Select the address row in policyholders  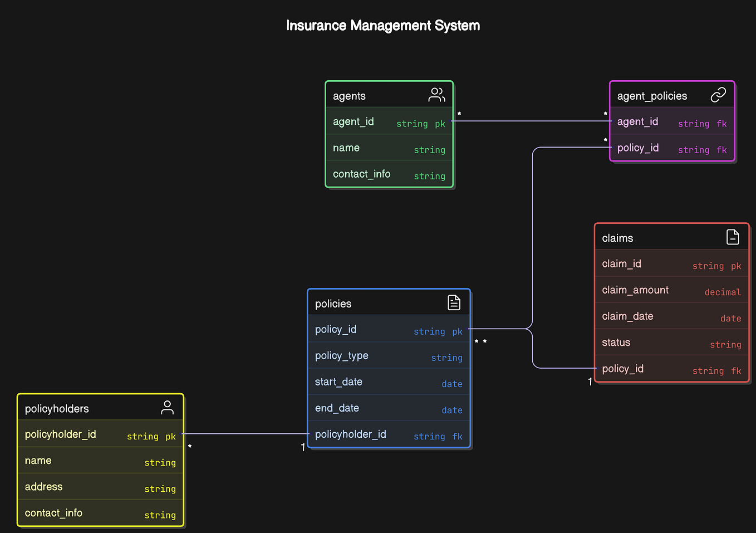43,486
